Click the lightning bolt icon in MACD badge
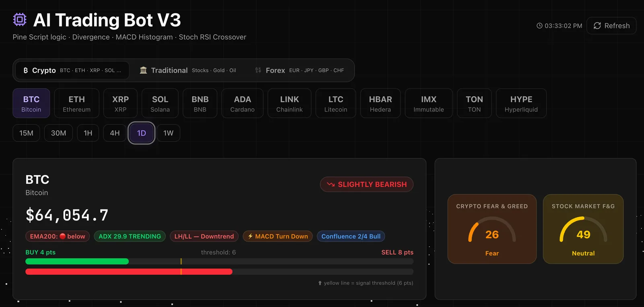 [x=250, y=236]
